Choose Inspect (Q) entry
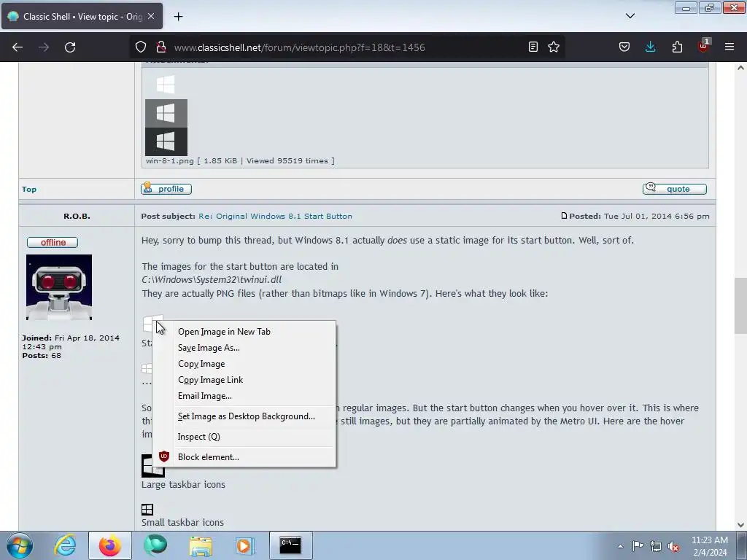747x560 pixels. coord(198,437)
